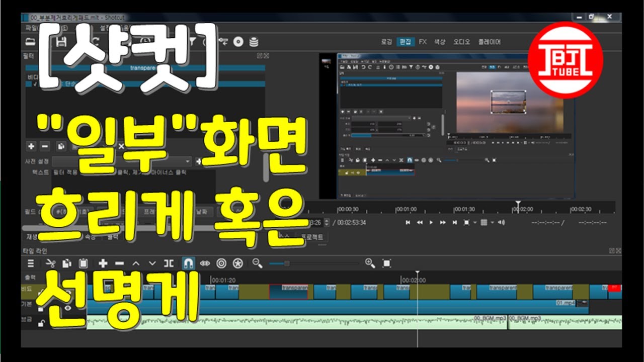Image resolution: width=644 pixels, height=362 pixels.
Task: Paste the clipboard into the timeline
Action: click(83, 263)
